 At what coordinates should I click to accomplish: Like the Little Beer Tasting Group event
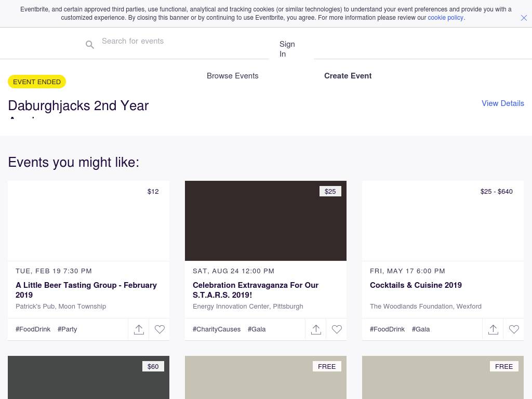point(159,329)
